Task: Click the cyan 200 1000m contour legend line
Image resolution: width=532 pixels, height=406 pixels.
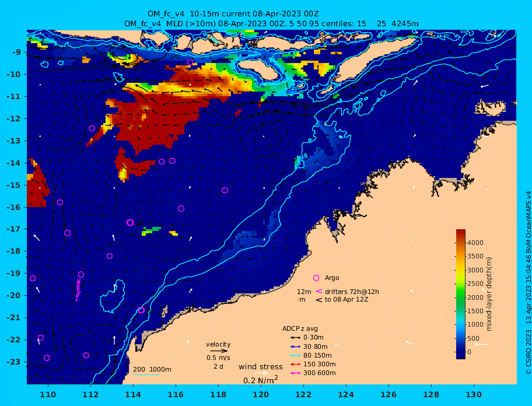Action: tap(146, 374)
